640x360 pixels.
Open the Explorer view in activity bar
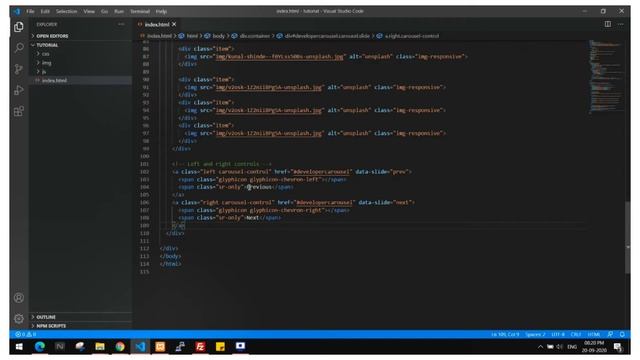(x=19, y=27)
